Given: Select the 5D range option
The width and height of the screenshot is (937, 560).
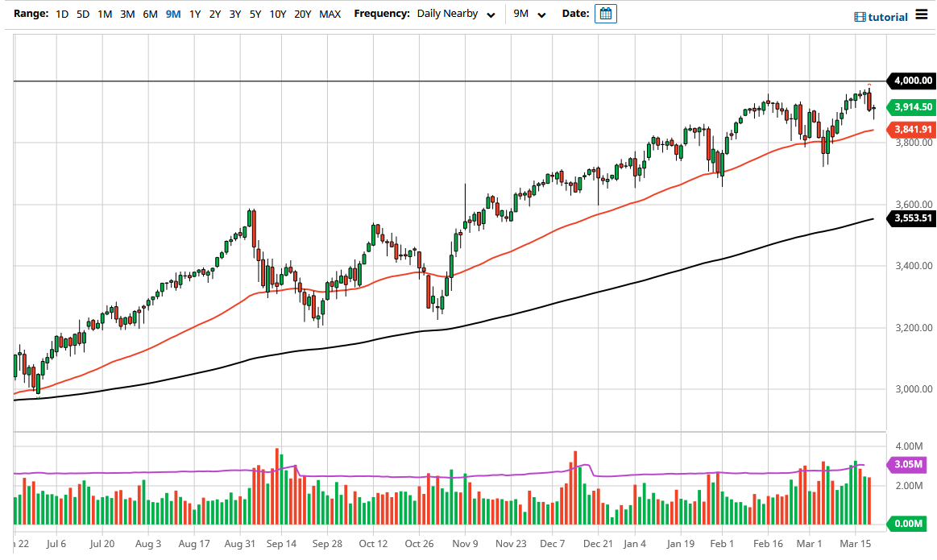Looking at the screenshot, I should [x=81, y=14].
